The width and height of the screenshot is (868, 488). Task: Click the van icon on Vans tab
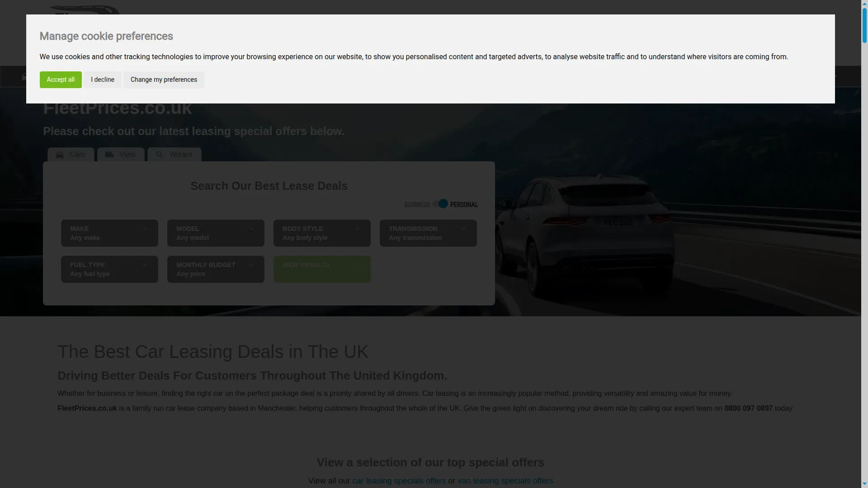[109, 155]
